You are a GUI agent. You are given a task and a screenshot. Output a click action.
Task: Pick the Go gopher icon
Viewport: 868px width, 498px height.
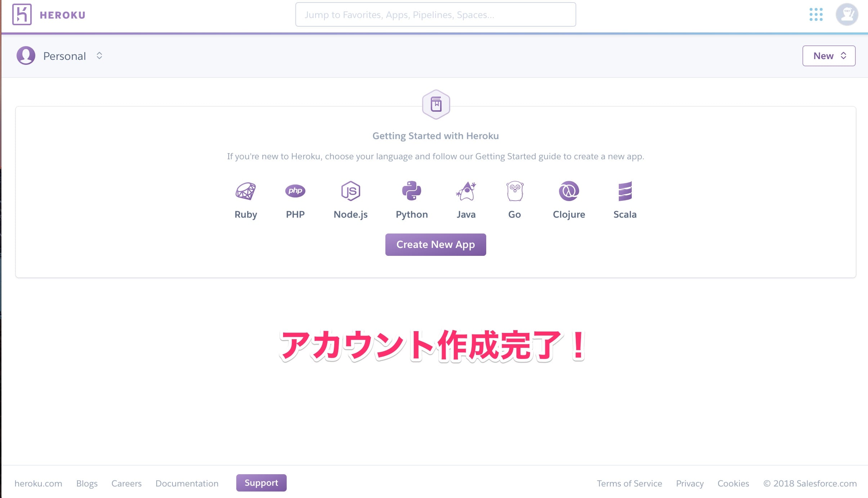pos(515,191)
